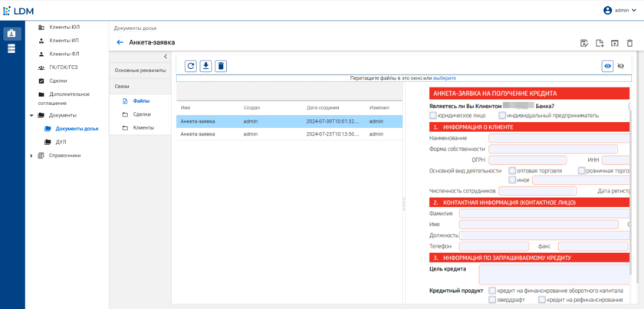Click the Наименование input field
Screen dimensions: 644x309
[x=550, y=138]
